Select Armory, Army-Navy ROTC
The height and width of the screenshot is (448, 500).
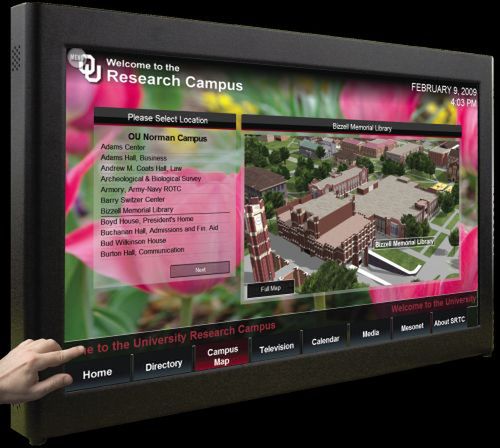141,189
